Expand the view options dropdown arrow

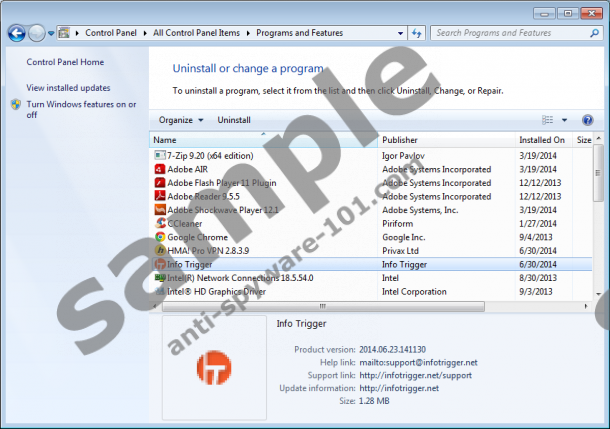[564, 120]
